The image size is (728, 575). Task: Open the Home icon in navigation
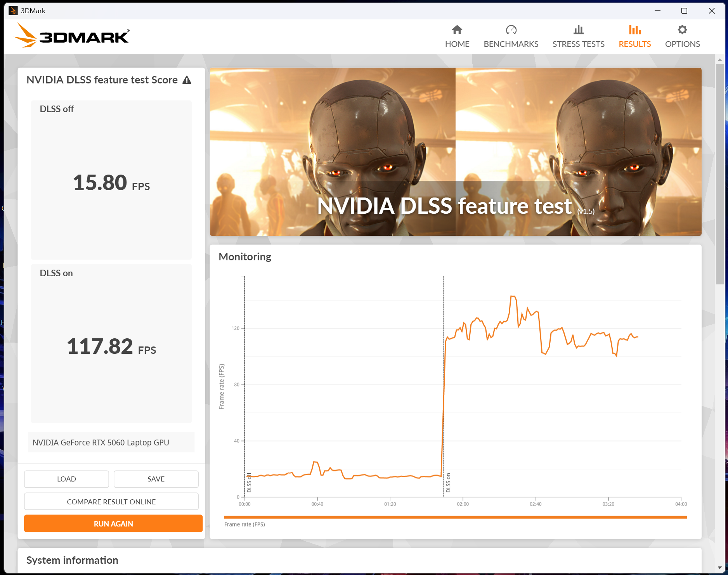click(x=457, y=30)
